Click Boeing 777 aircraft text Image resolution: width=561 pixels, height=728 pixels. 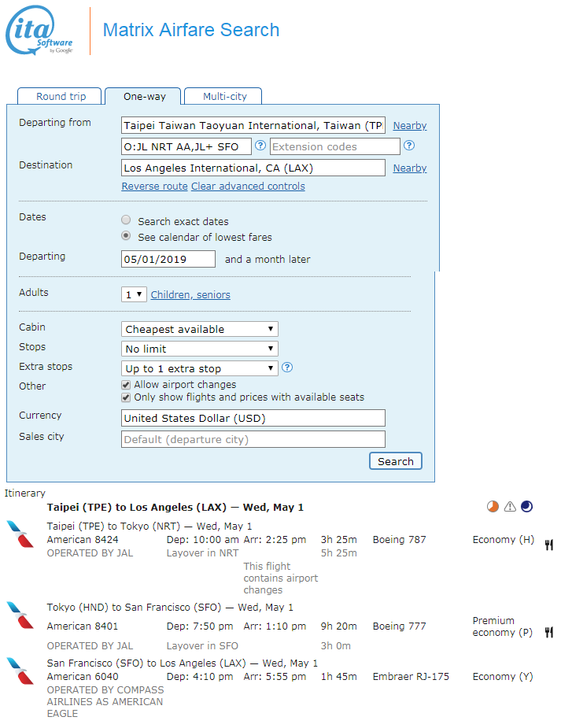click(399, 626)
